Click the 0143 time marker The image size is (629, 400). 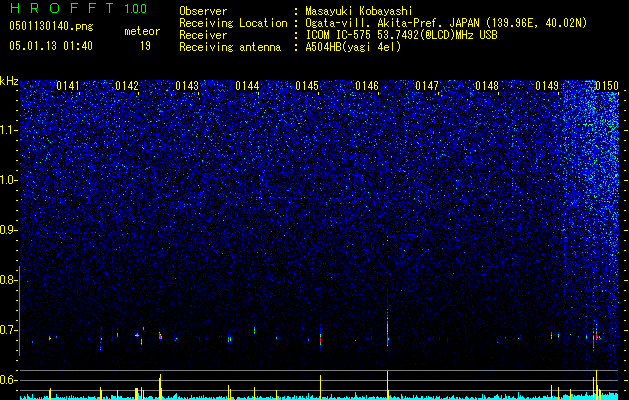187,86
